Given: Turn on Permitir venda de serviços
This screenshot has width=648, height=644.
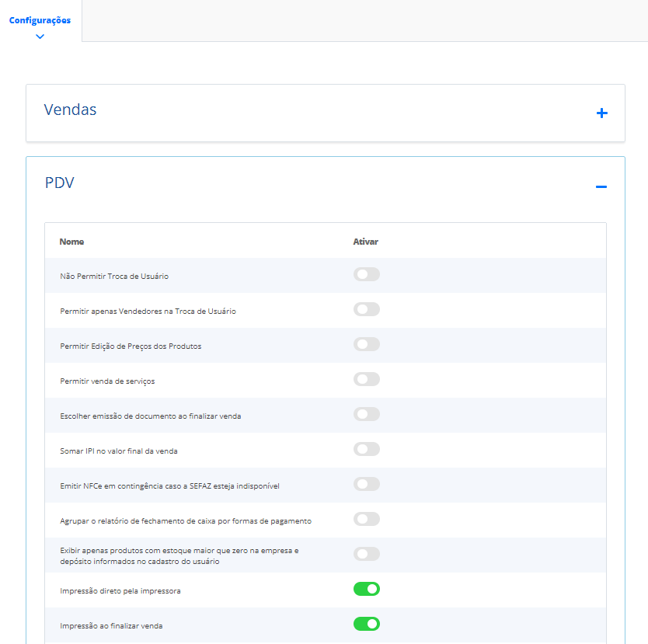Looking at the screenshot, I should click(x=367, y=379).
